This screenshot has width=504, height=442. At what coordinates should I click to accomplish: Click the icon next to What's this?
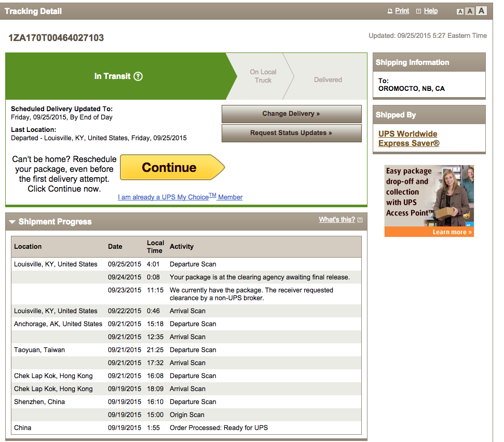point(360,220)
